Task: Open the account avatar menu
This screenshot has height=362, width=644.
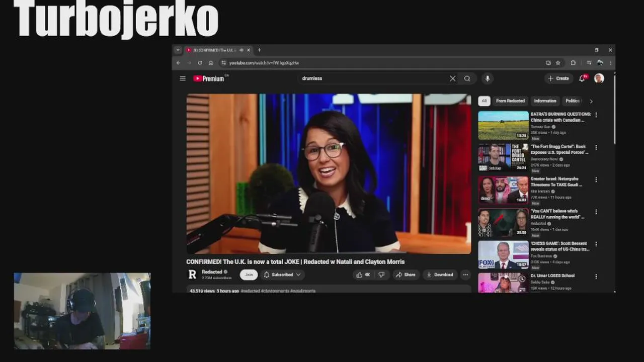Action: (599, 78)
